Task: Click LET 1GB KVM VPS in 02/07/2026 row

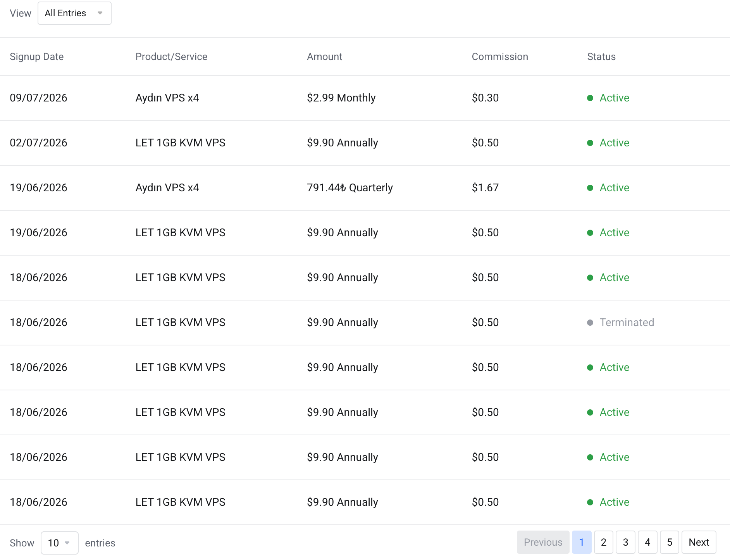Action: (x=180, y=143)
